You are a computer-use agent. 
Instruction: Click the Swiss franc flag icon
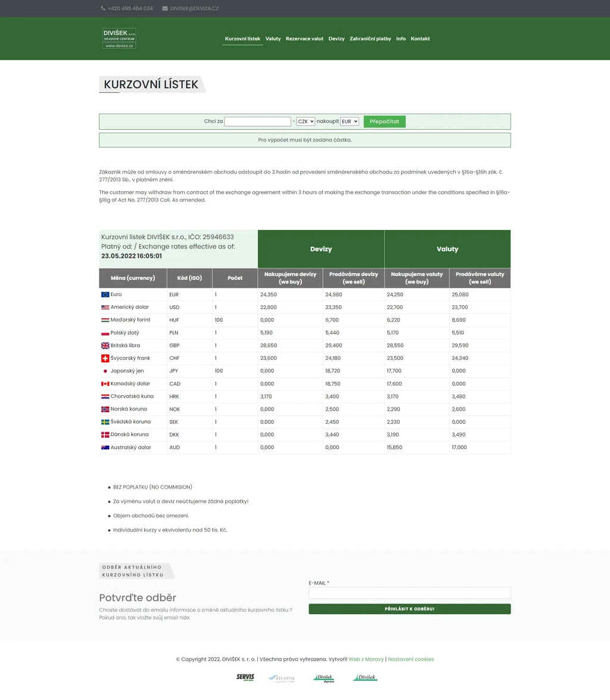point(105,358)
